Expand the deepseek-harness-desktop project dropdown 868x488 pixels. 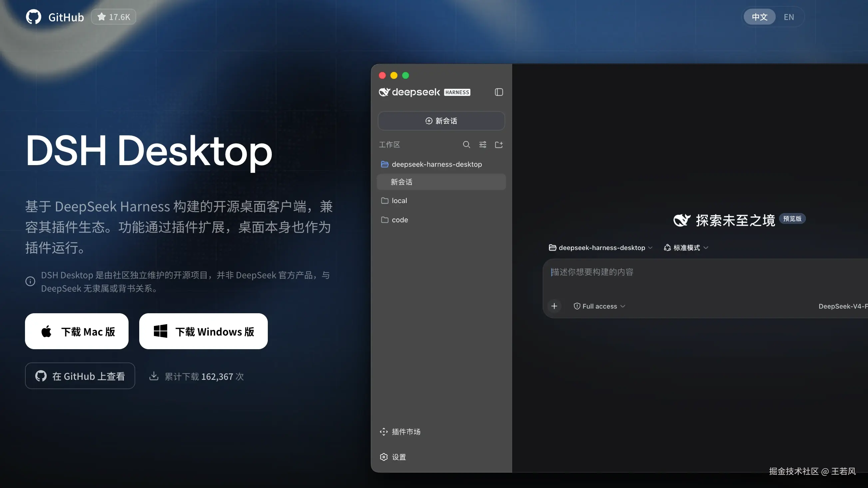[x=601, y=248]
